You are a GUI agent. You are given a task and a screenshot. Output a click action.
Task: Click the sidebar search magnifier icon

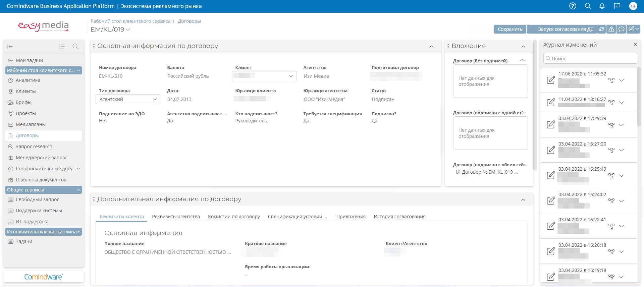tap(75, 47)
